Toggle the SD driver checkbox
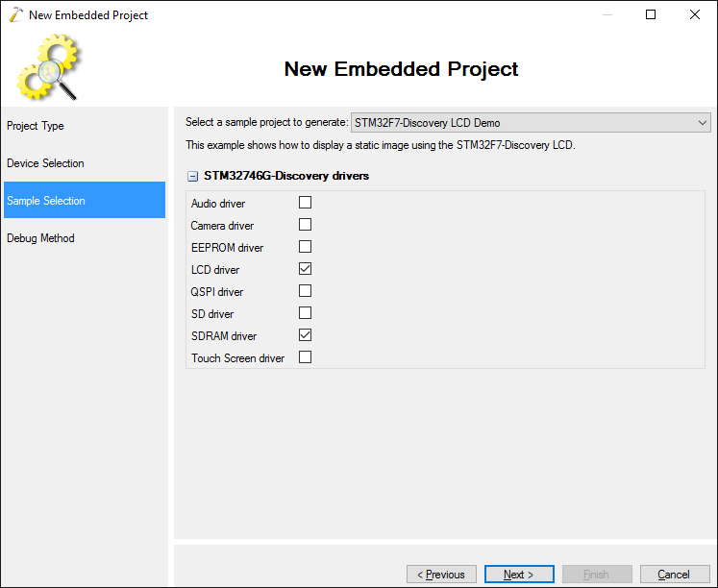The image size is (718, 588). [x=305, y=313]
